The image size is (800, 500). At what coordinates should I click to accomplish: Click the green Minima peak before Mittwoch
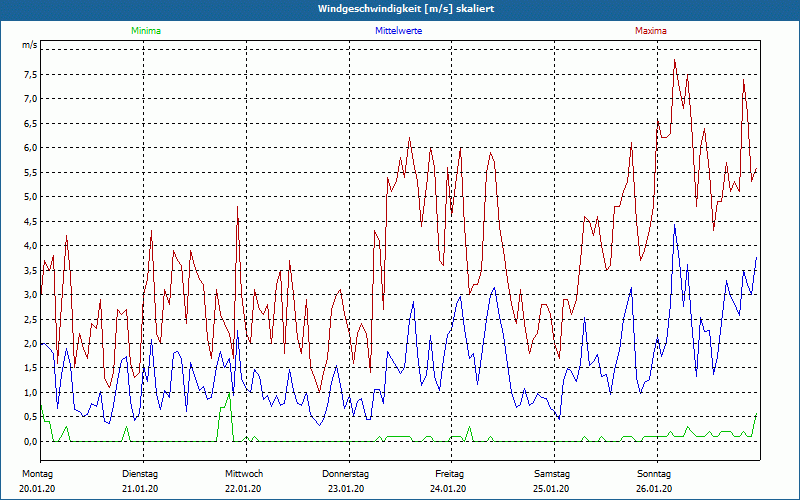point(229,394)
